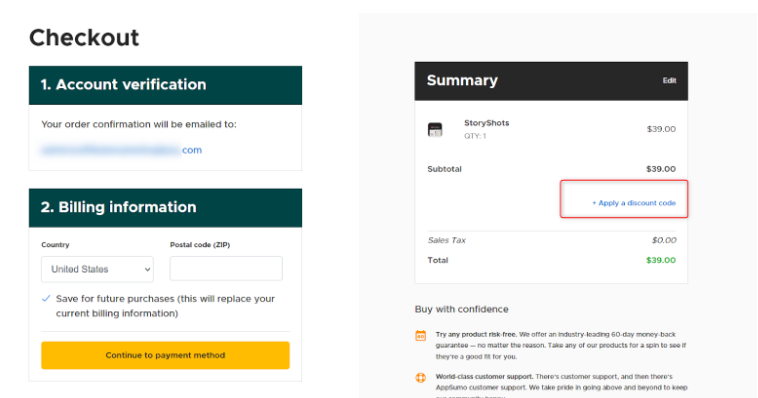Image resolution: width=758 pixels, height=398 pixels.
Task: Click the customer support lifebuoy icon
Action: pos(421,378)
